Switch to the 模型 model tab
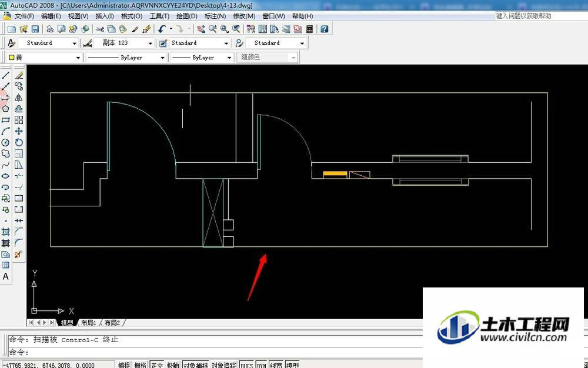This screenshot has height=368, width=588. tap(67, 323)
